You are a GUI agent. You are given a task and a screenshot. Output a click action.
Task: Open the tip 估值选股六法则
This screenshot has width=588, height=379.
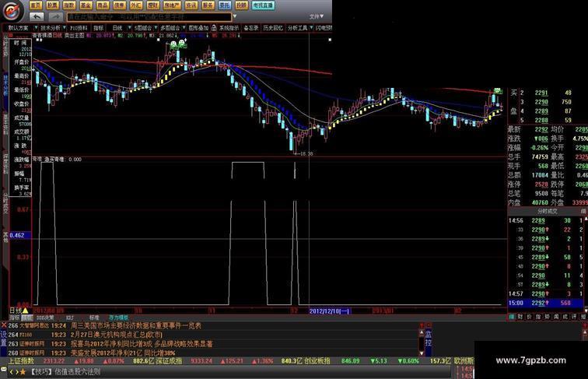coord(78,372)
